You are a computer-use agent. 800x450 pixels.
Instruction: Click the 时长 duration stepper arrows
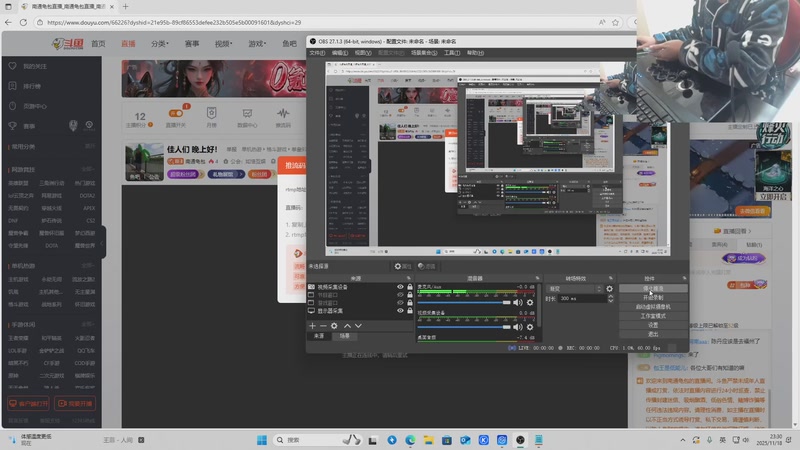coord(611,298)
